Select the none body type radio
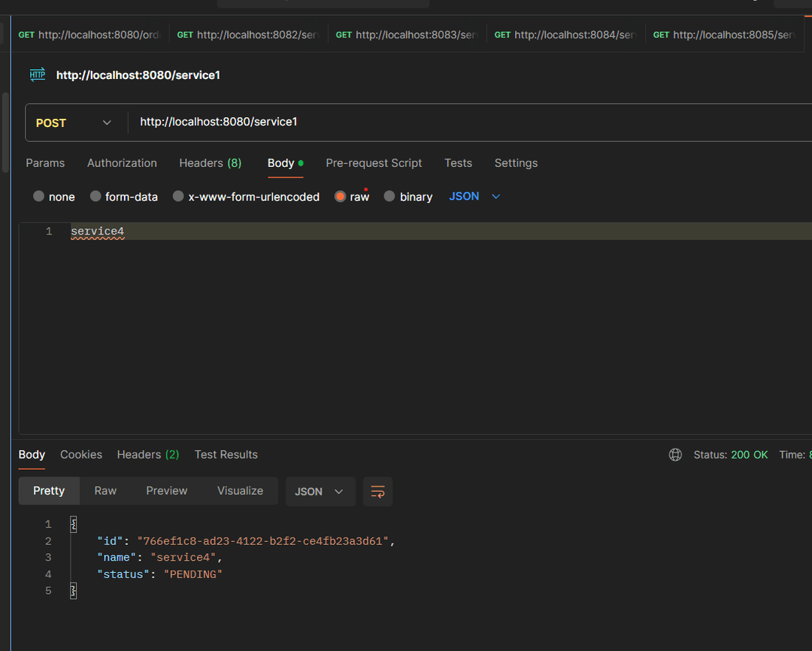 tap(39, 196)
